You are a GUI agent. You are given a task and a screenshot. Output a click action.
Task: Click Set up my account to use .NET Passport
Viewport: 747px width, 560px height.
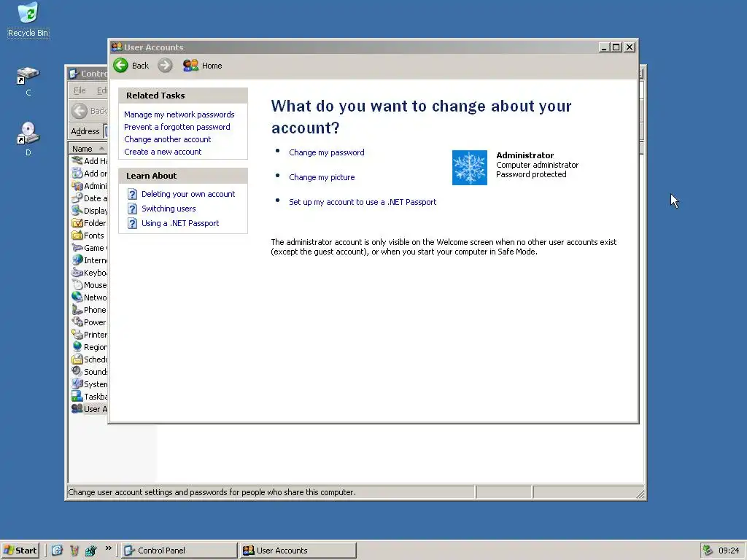[363, 202]
